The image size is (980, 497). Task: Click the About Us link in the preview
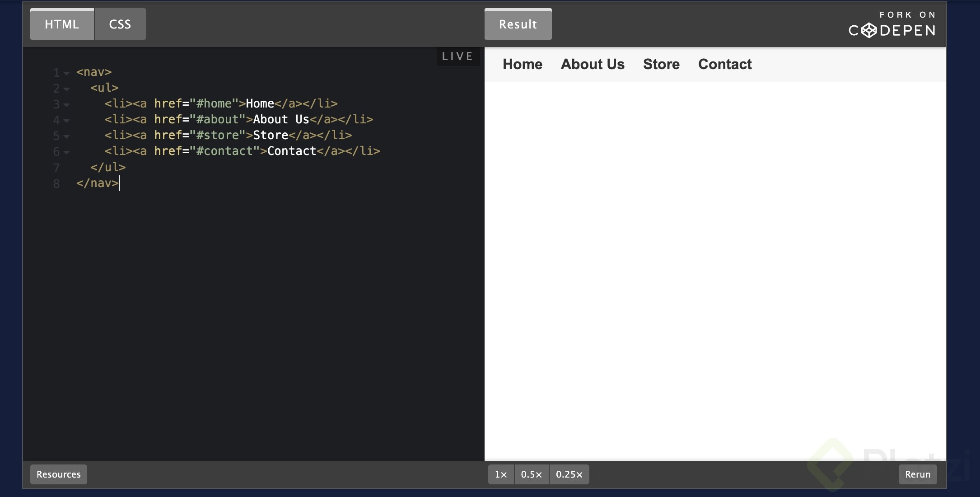click(x=592, y=64)
